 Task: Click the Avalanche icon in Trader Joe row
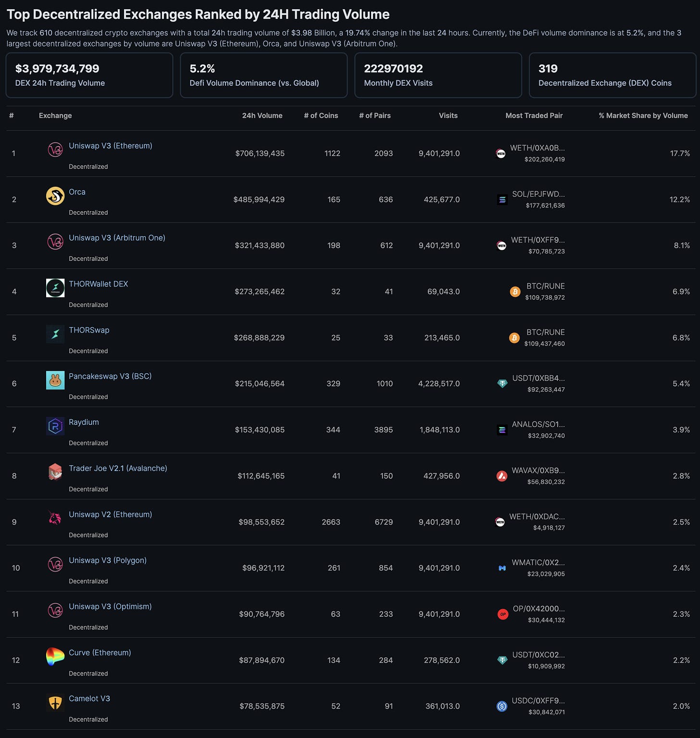502,476
